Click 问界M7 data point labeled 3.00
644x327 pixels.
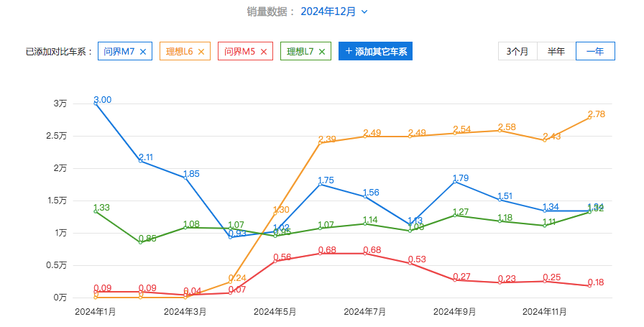tap(96, 103)
